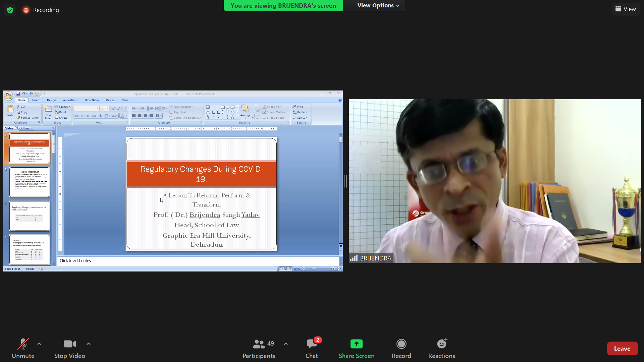644x362 pixels.
Task: Open the Chat panel
Action: point(312,348)
